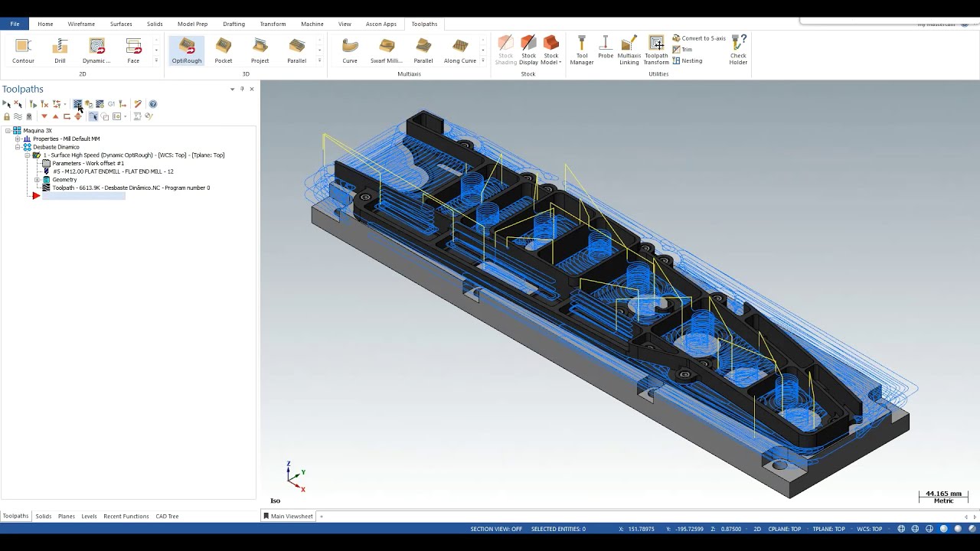
Task: Open Multiaxis Linking utility
Action: point(629,51)
